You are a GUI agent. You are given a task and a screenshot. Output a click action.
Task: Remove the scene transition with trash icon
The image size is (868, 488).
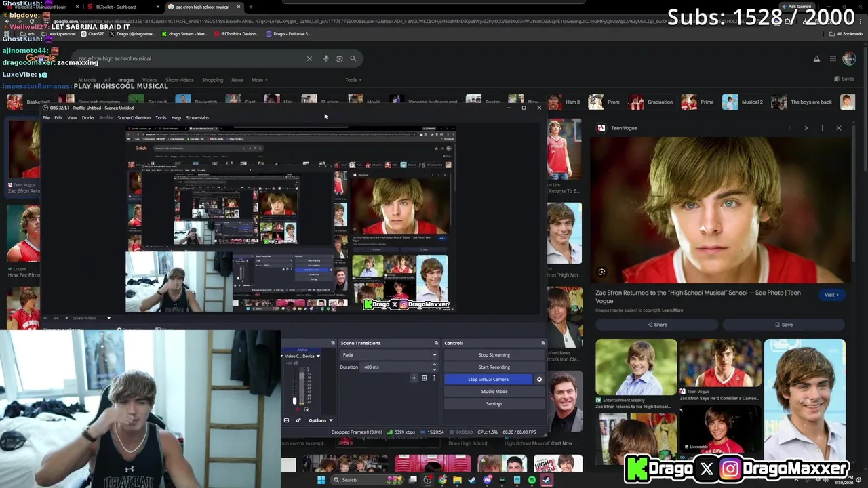tap(425, 378)
